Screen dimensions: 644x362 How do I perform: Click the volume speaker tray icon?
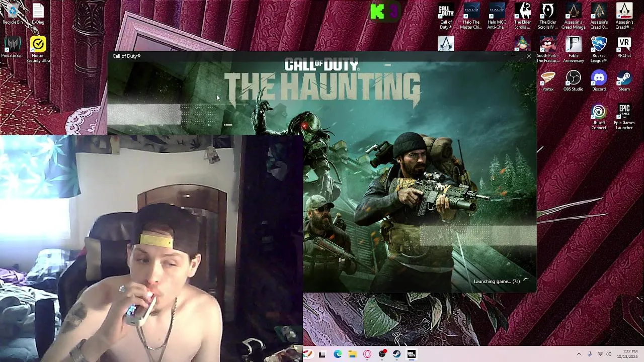(x=608, y=354)
